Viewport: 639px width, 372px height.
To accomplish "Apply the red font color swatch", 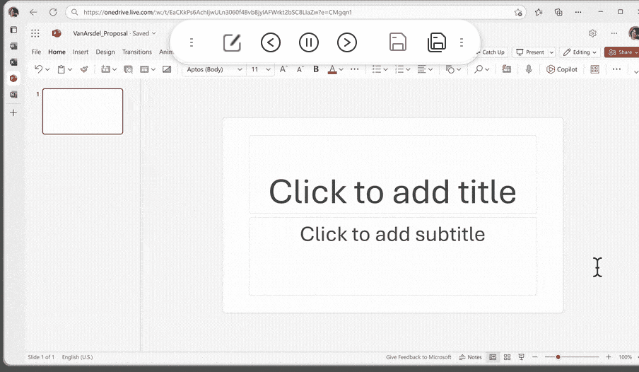I will coord(332,70).
